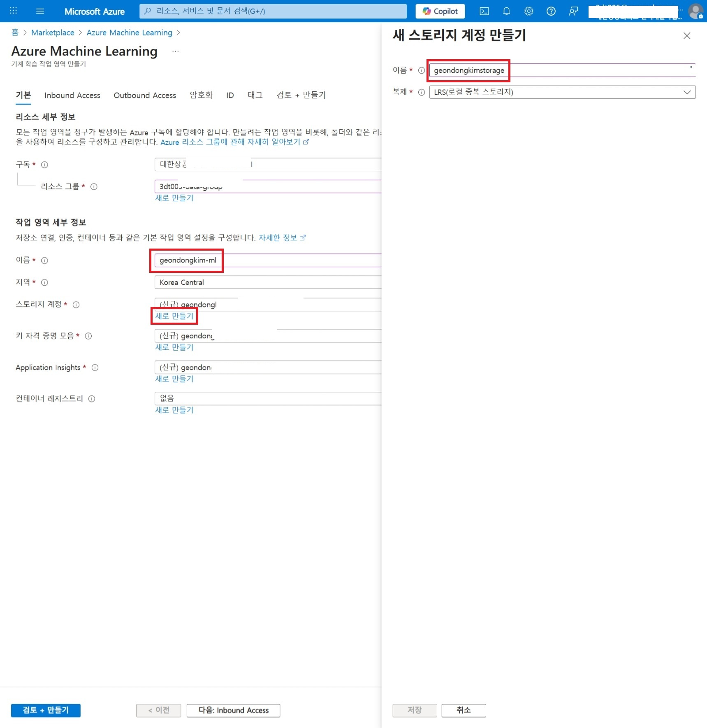Switch to the Inbound Access tab
This screenshot has width=707, height=728.
pos(72,95)
